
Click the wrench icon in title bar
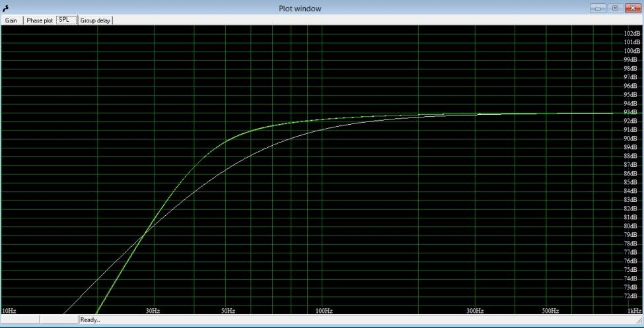[6, 8]
